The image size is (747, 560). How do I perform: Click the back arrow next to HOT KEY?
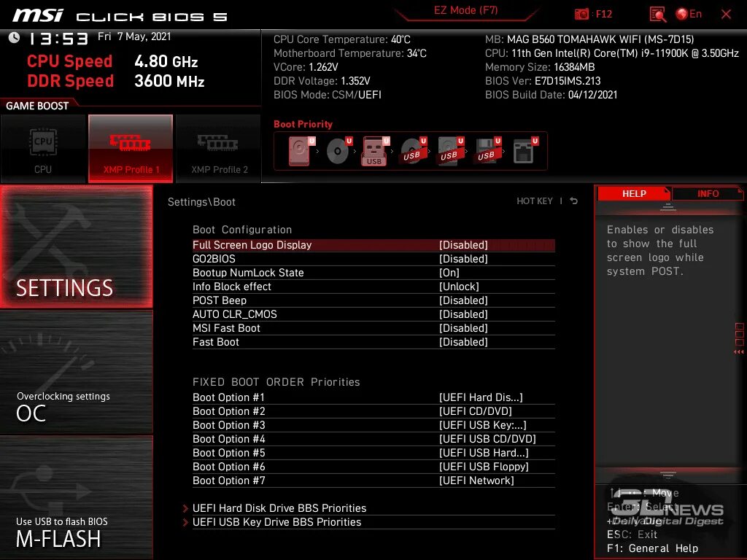pos(574,201)
